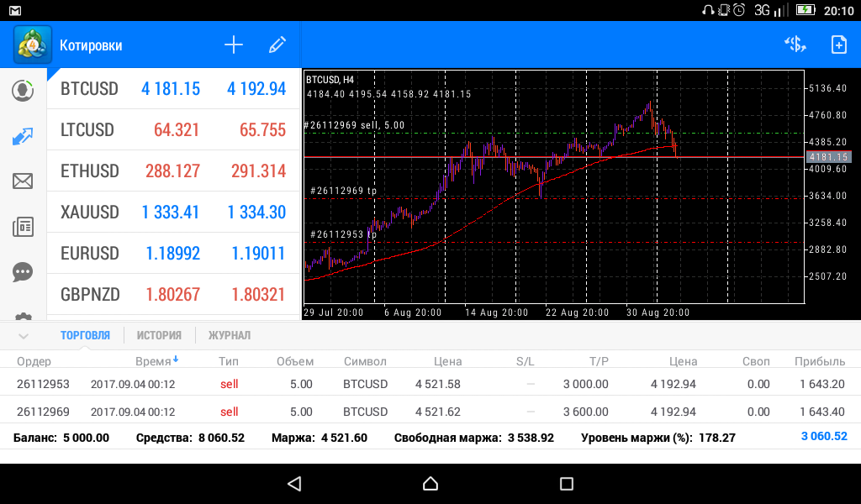Viewport: 861px width, 504px height.
Task: Tap the Прибыль column header
Action: point(820,361)
